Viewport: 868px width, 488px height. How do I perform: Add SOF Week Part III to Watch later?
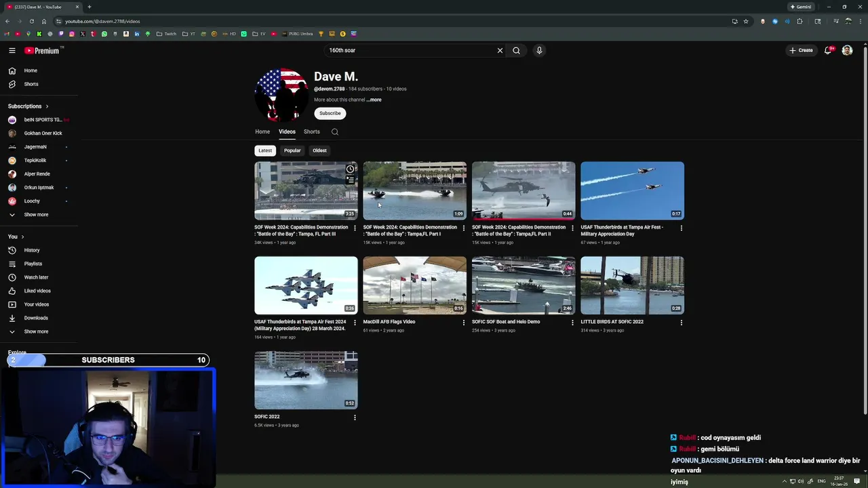[350, 169]
